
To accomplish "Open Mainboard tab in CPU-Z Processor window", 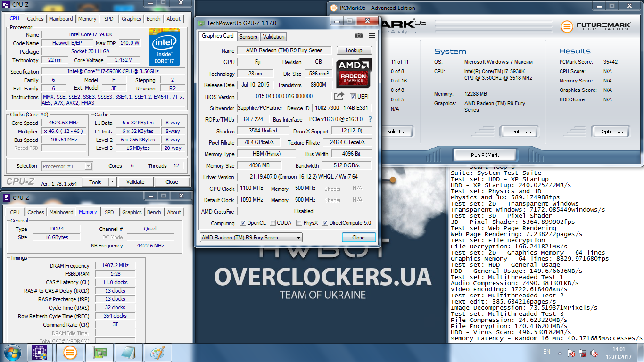I will (x=61, y=19).
